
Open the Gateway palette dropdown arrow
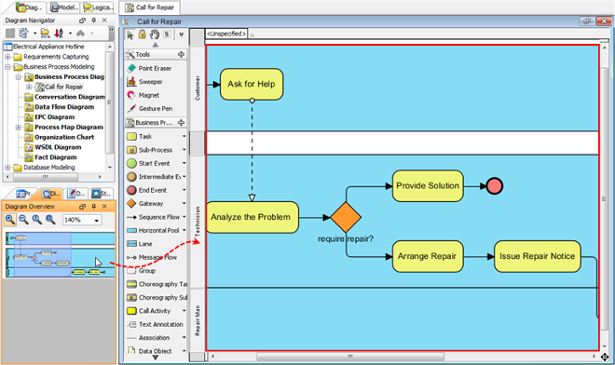click(x=184, y=203)
